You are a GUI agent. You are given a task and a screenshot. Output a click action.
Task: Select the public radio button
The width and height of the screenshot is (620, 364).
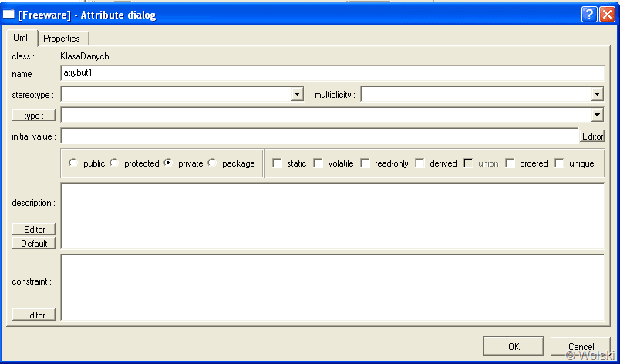73,163
